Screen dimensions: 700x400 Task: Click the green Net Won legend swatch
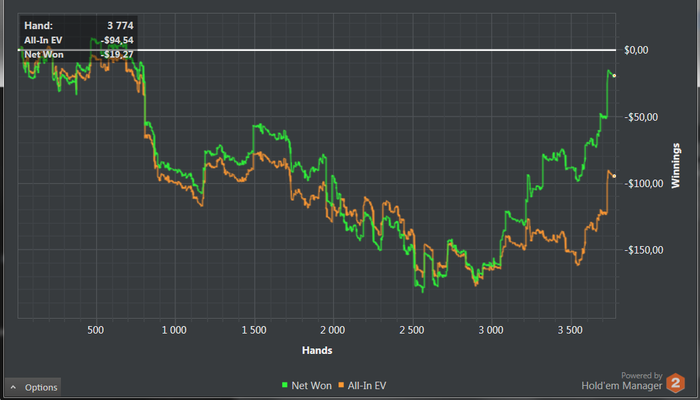click(285, 385)
